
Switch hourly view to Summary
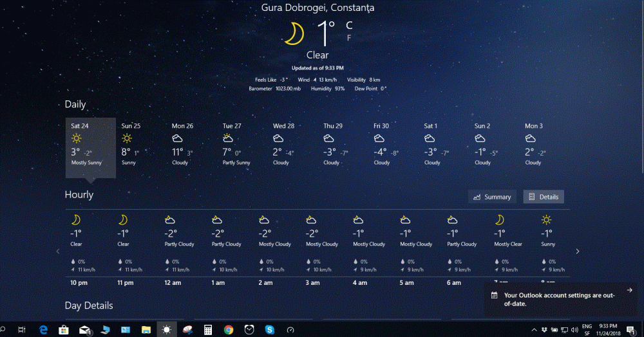pos(492,197)
